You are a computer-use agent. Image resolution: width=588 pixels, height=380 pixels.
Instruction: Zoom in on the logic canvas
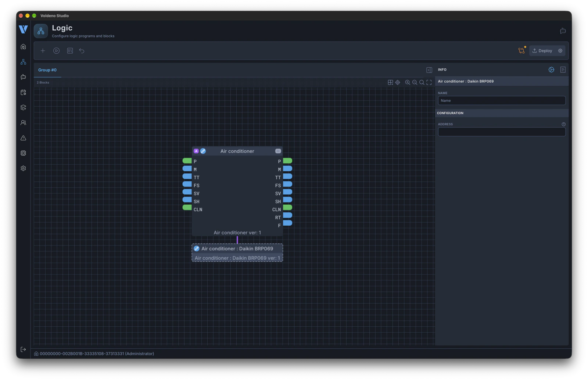point(408,82)
